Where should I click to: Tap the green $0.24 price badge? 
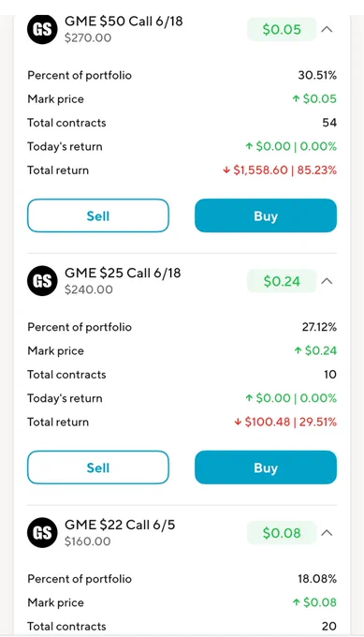coord(282,281)
